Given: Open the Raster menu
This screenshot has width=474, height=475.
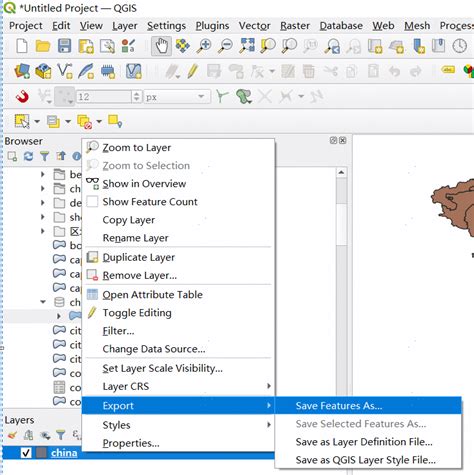Looking at the screenshot, I should 295,26.
